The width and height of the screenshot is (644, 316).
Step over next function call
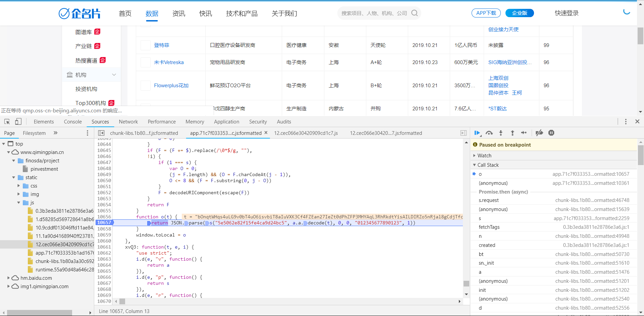click(489, 133)
